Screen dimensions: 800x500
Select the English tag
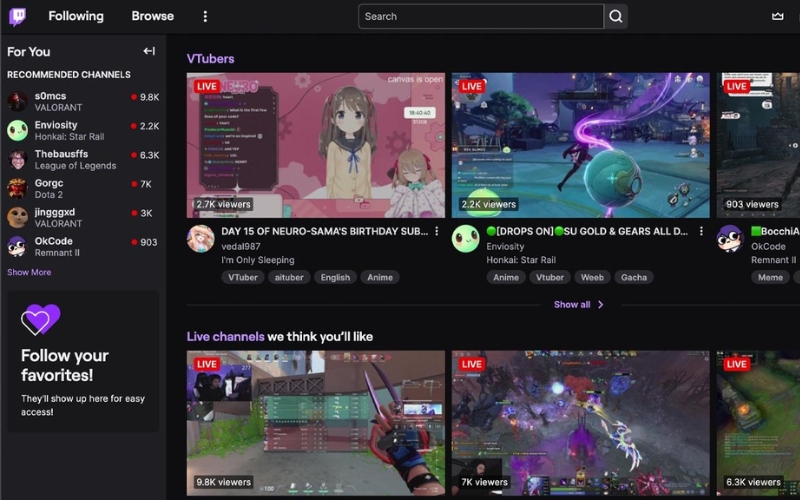point(335,278)
